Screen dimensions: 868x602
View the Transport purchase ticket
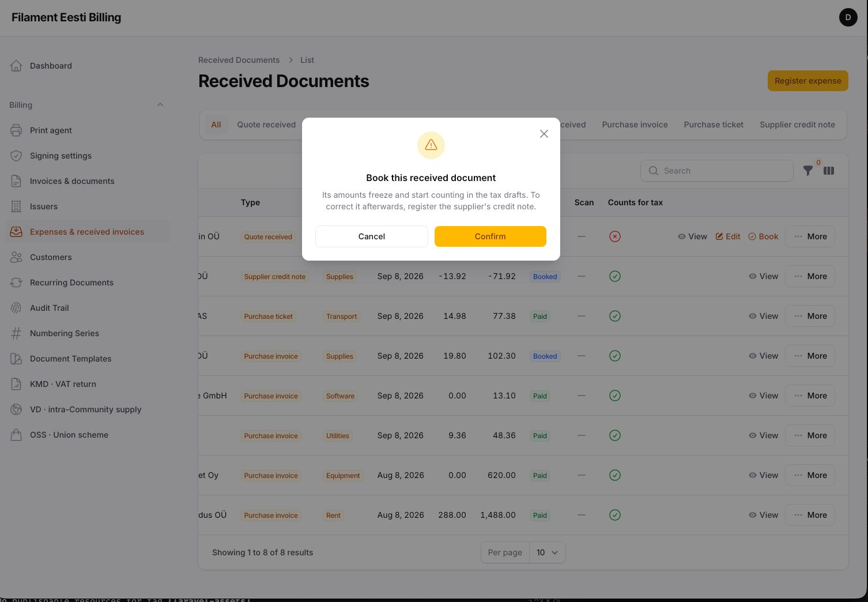tap(763, 316)
